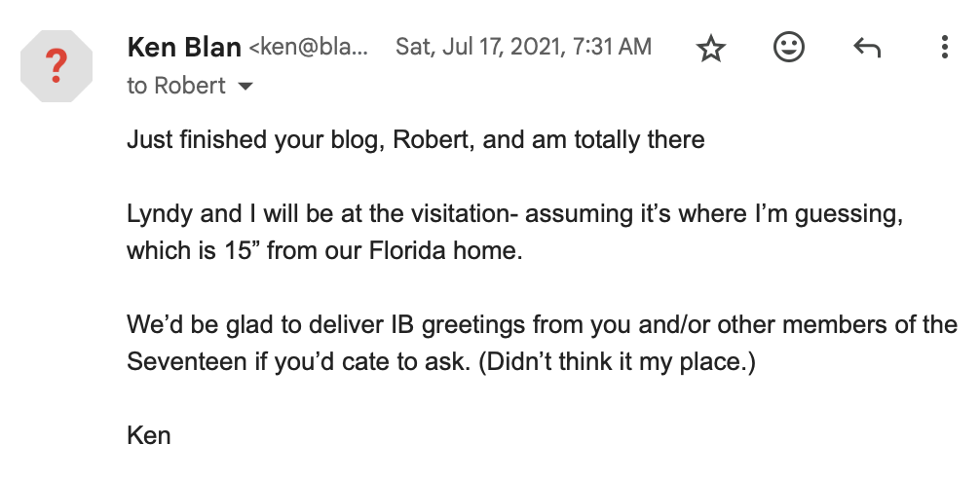Click the sentence starting 'We'd be glad'

pos(542,344)
